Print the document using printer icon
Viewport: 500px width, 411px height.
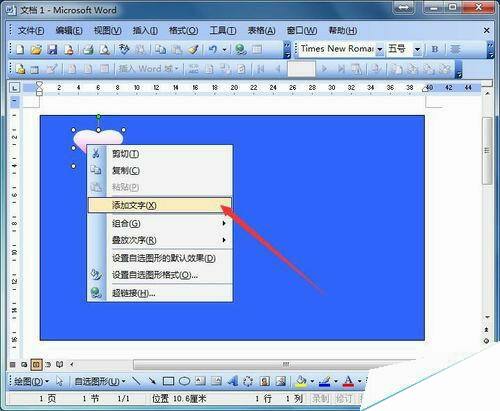(88, 50)
